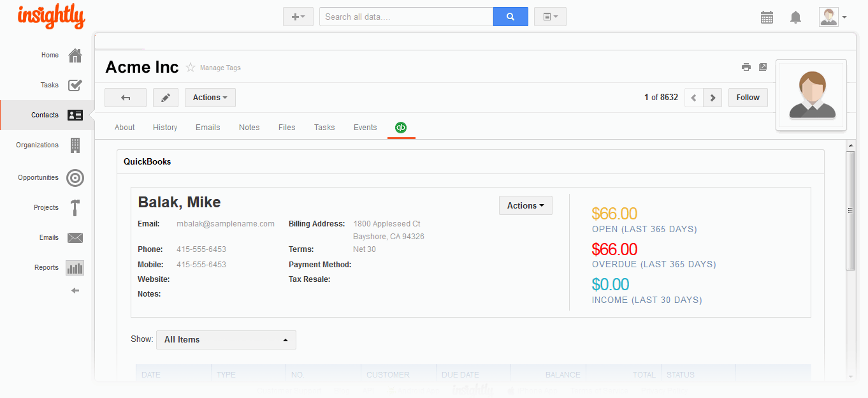
Task: Collapse the sidebar with the left arrow
Action: point(75,291)
